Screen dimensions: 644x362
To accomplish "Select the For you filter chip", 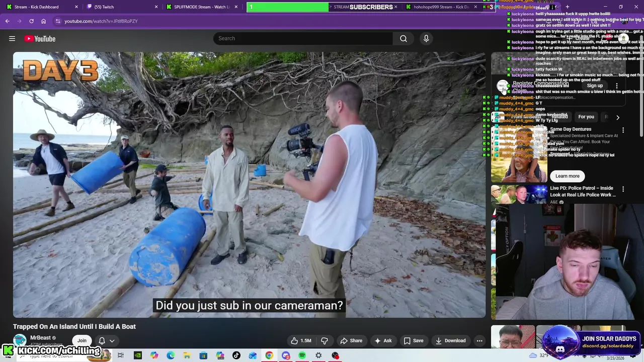I will click(x=586, y=117).
